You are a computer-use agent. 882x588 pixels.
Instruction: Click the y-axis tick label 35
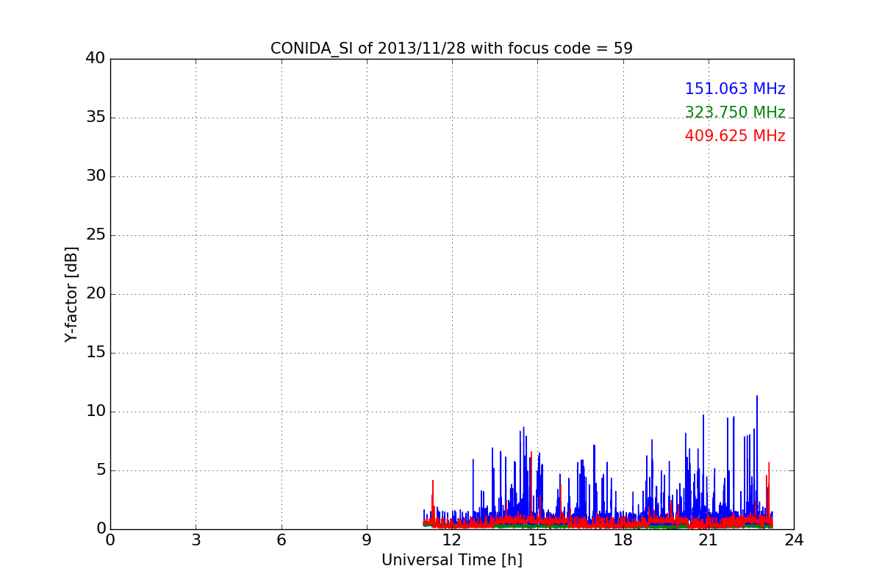(x=96, y=118)
